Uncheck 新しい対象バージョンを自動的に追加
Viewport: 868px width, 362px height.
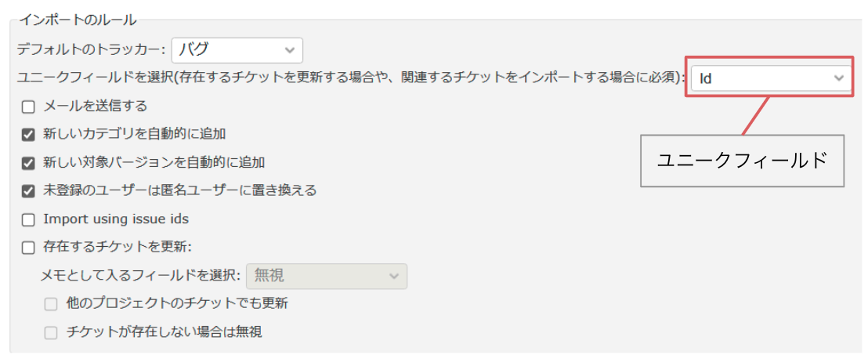click(x=29, y=163)
